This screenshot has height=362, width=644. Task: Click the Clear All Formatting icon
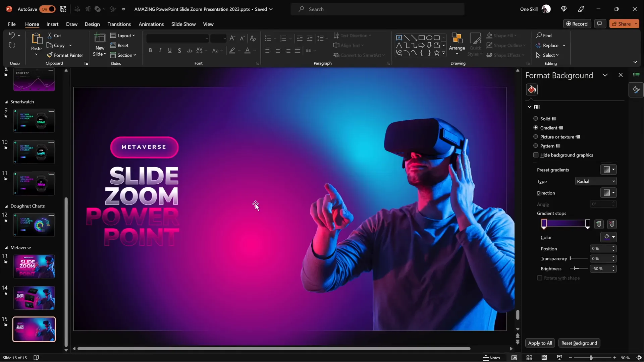(253, 38)
